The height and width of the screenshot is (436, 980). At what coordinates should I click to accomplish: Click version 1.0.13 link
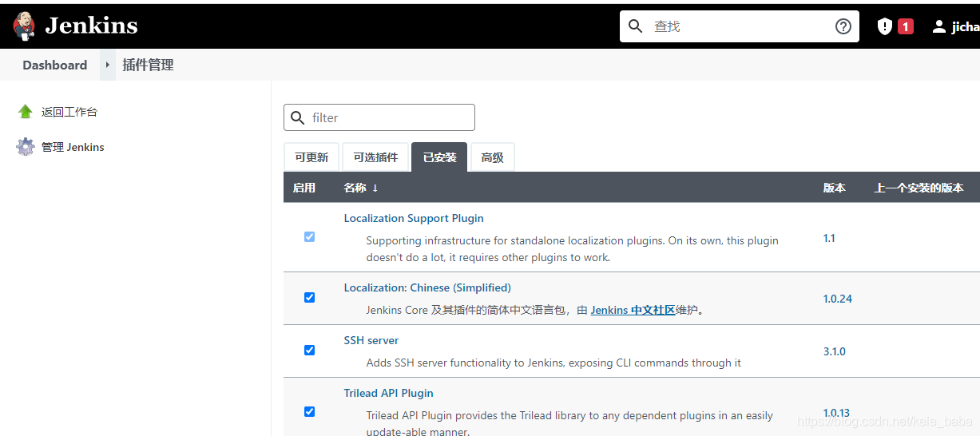coord(836,413)
